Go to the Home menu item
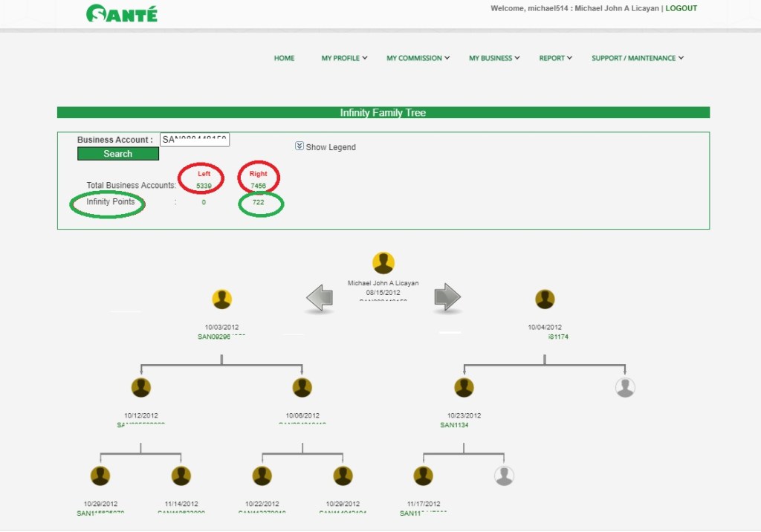Image resolution: width=761 pixels, height=532 pixels. (284, 58)
